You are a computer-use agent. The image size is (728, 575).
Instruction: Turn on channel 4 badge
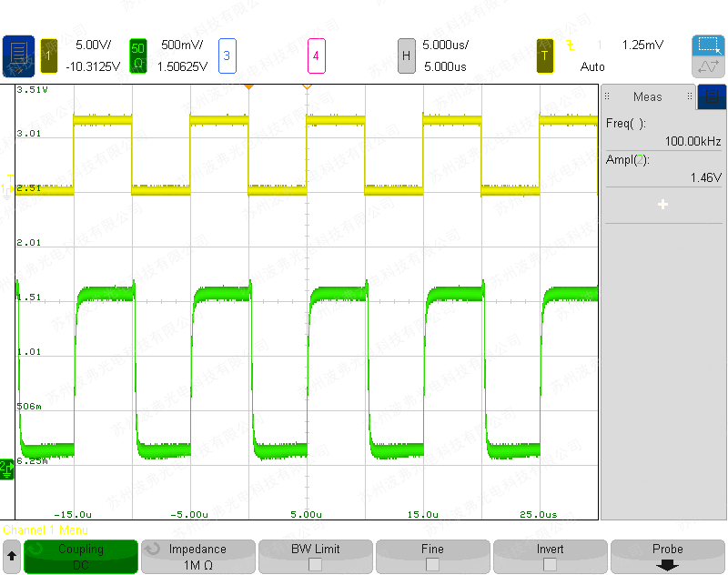(x=316, y=55)
